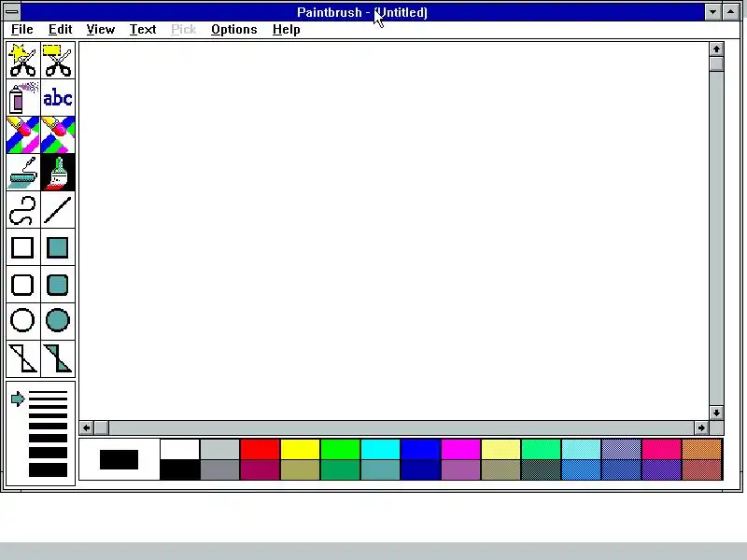
Task: Select the Brush tool
Action: click(x=58, y=173)
